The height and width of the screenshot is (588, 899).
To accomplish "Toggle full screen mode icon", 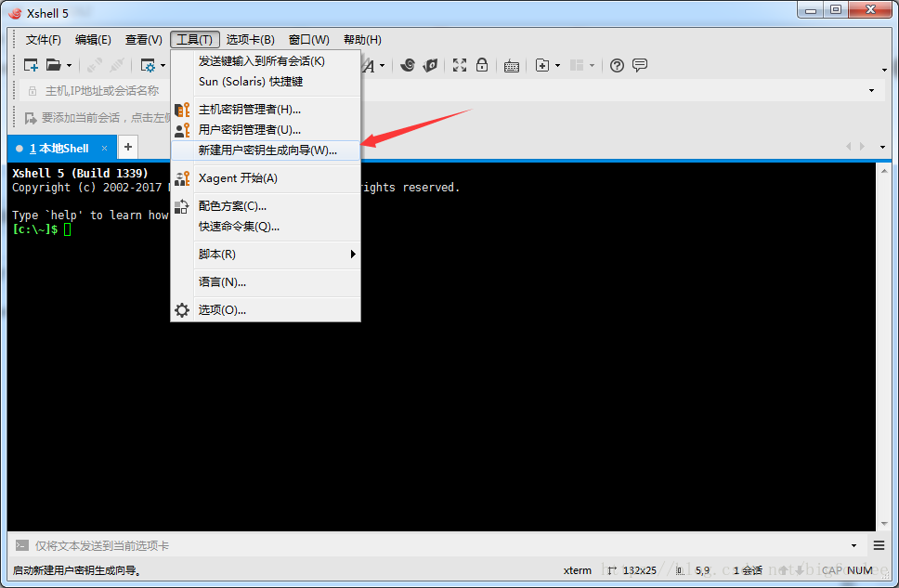I will [x=459, y=65].
